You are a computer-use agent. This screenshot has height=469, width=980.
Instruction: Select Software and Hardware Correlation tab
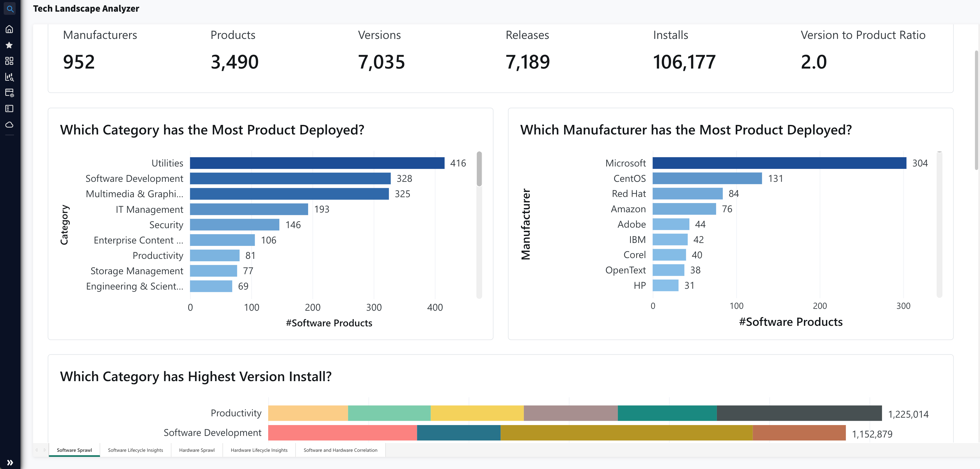coord(340,450)
